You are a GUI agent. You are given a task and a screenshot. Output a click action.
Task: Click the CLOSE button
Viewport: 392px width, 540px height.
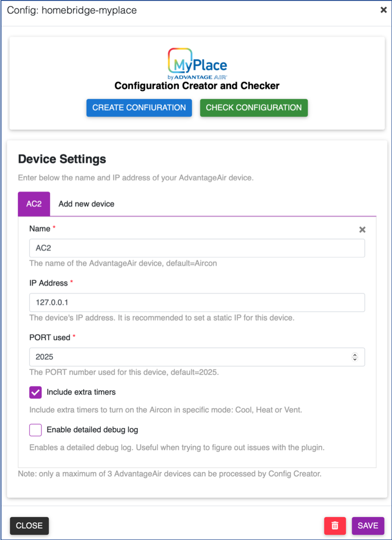[x=29, y=525]
